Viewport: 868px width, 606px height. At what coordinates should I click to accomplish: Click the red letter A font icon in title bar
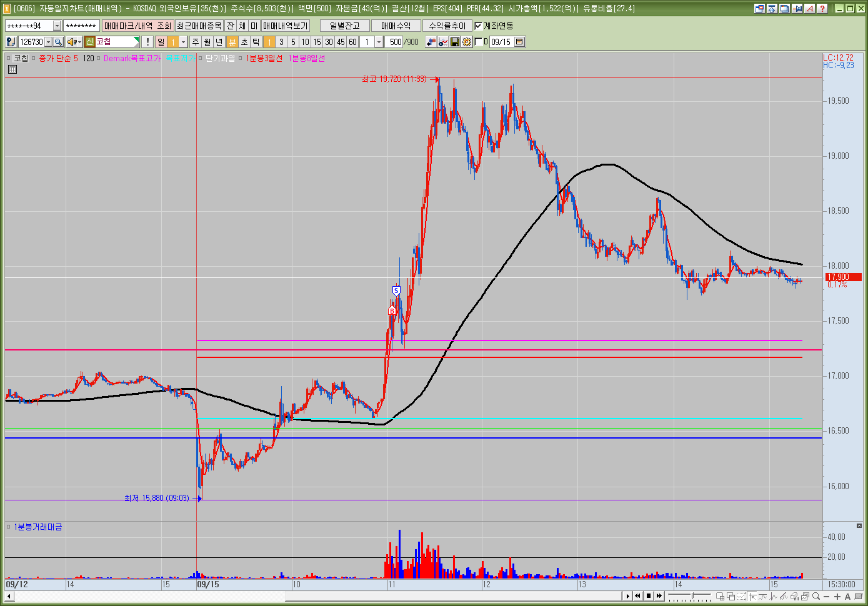point(810,8)
